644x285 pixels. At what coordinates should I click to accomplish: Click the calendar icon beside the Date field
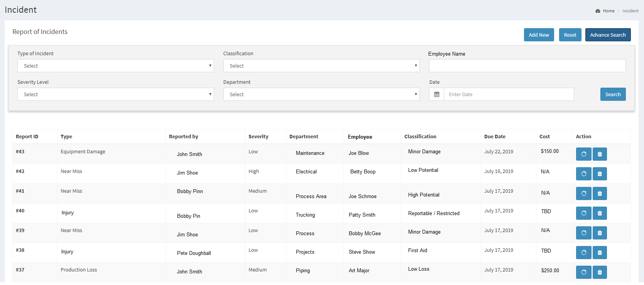[x=436, y=94]
